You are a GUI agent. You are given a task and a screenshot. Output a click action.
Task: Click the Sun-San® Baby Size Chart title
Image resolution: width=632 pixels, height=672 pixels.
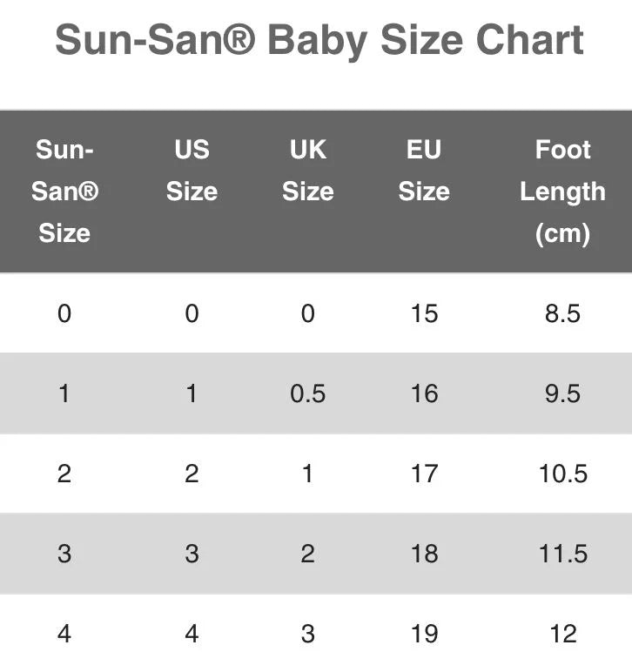(x=319, y=41)
